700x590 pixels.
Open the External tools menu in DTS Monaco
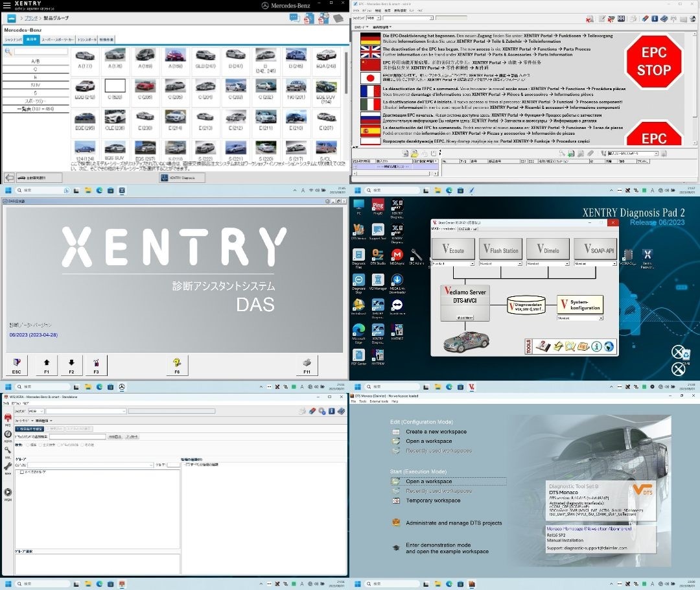pyautogui.click(x=379, y=401)
